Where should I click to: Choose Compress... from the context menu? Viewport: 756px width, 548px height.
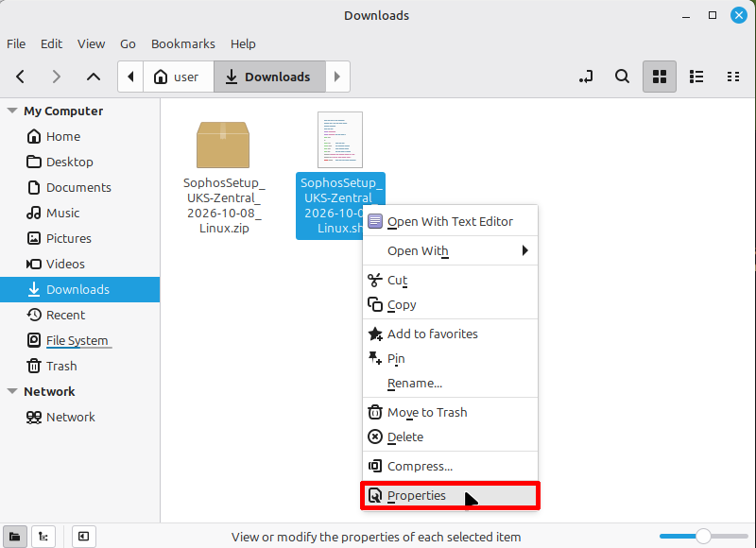[450, 467]
